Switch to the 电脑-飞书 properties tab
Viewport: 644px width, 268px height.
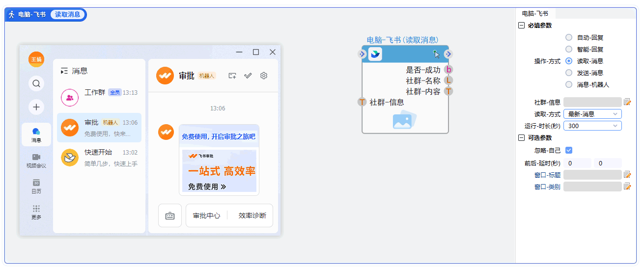click(535, 14)
